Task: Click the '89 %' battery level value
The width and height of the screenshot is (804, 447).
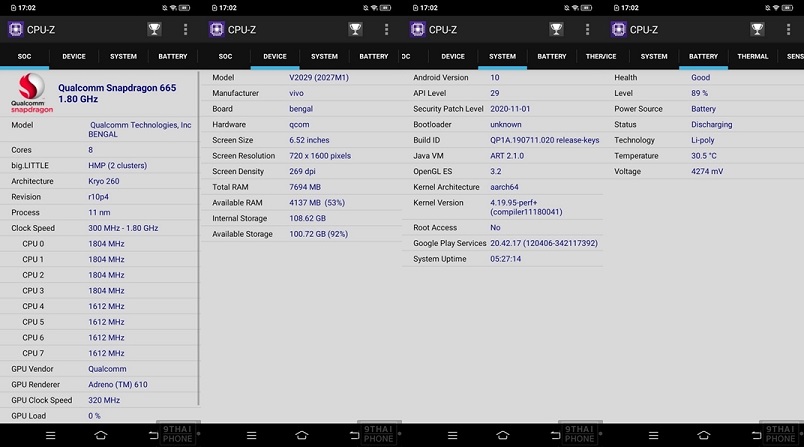Action: [x=699, y=93]
